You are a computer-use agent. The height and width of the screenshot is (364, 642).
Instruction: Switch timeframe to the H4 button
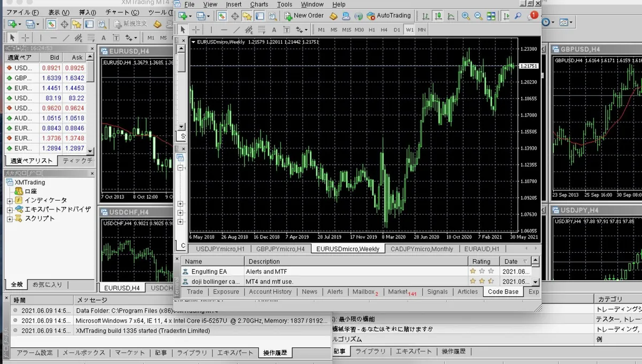tap(384, 29)
